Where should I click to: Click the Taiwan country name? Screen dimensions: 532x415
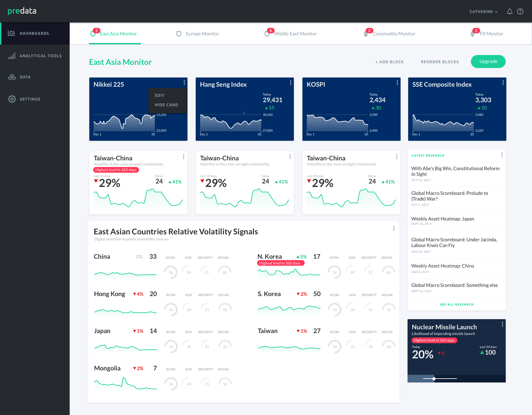pos(268,331)
